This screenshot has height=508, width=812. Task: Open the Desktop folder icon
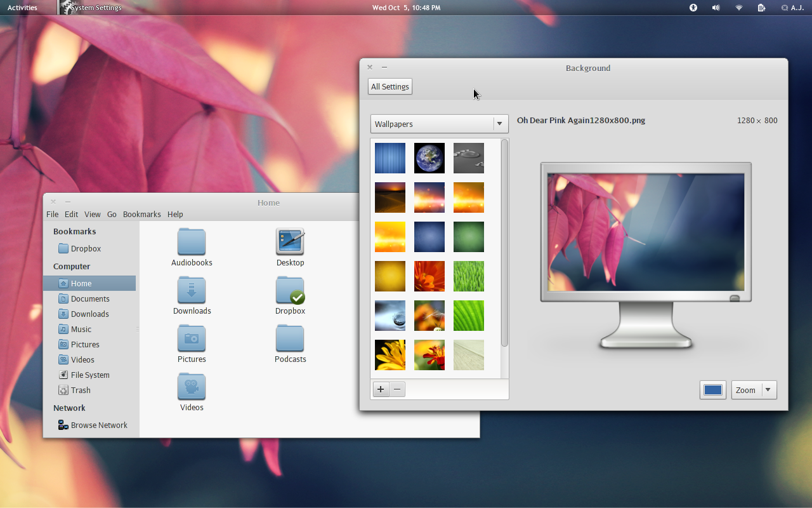[290, 242]
